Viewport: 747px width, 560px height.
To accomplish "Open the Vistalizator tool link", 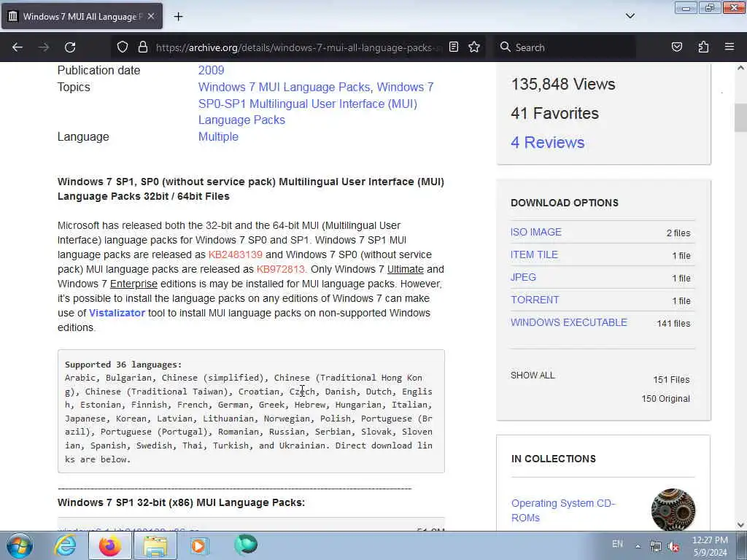I will point(117,313).
